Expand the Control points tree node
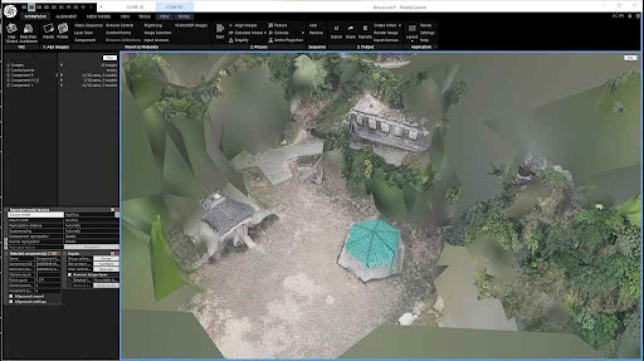Viewport: 644px width, 361px height. point(8,70)
